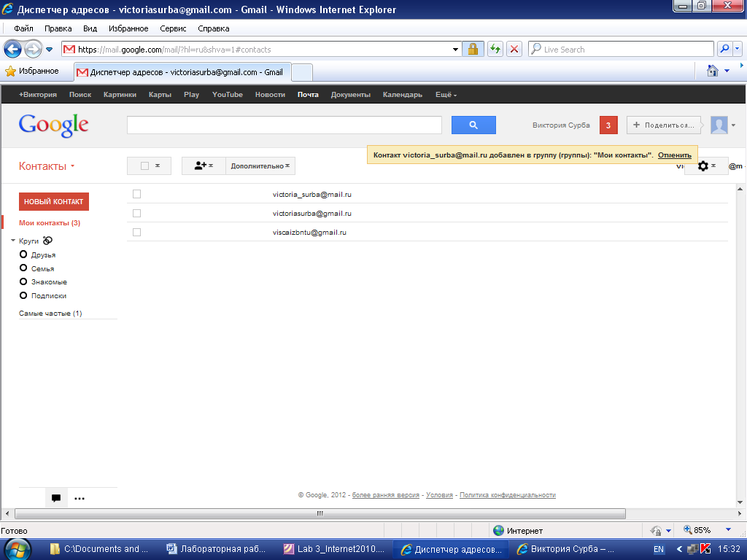Open the Сервис menu
The image size is (747, 560).
point(173,28)
